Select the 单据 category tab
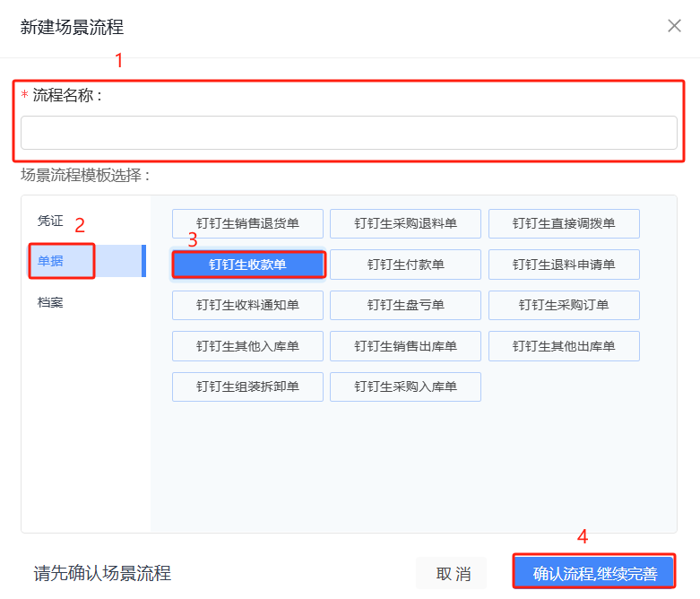This screenshot has height=599, width=700. [x=88, y=261]
